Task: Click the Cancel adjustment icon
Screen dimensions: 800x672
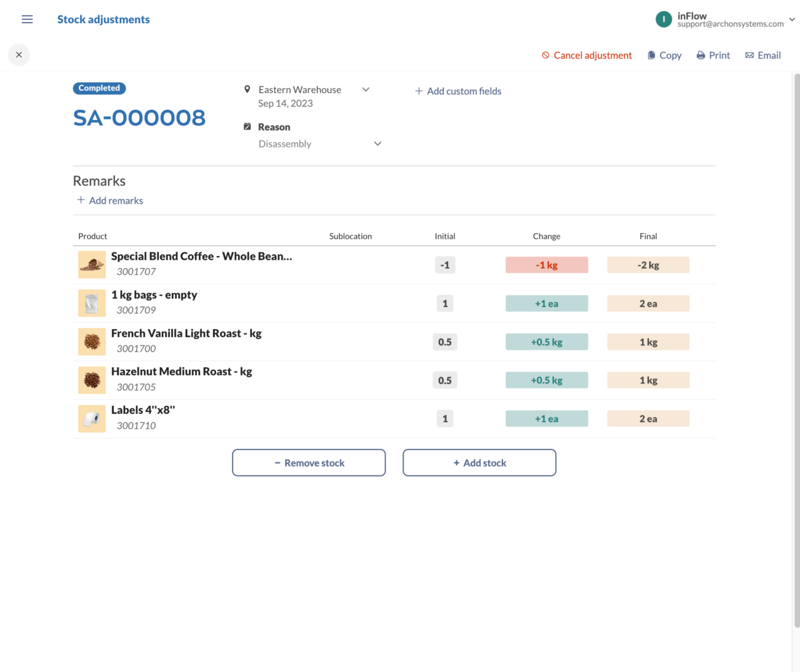Action: tap(545, 55)
